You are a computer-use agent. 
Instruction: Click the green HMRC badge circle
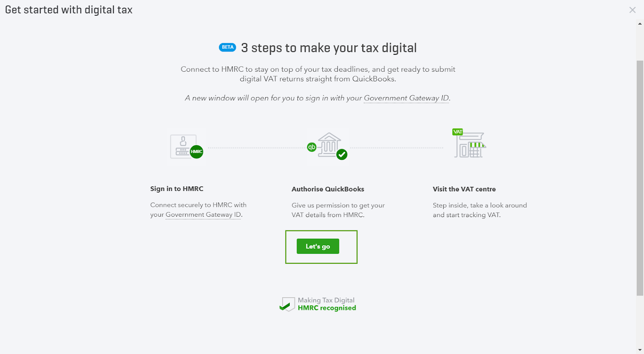pos(196,152)
